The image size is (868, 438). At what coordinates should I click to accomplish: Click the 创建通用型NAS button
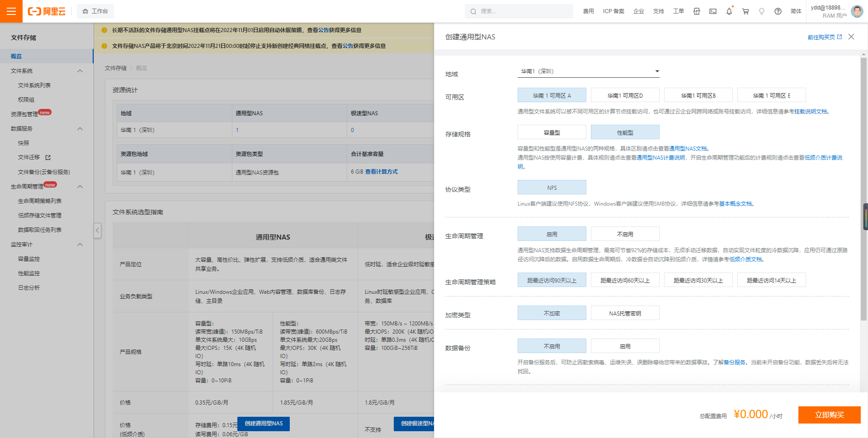(x=264, y=424)
